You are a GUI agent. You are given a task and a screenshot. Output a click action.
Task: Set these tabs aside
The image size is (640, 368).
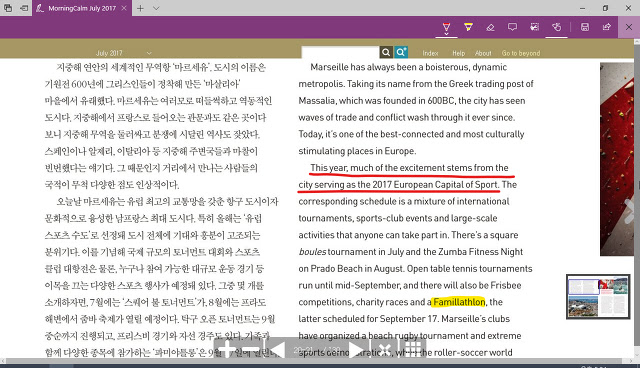(24, 8)
